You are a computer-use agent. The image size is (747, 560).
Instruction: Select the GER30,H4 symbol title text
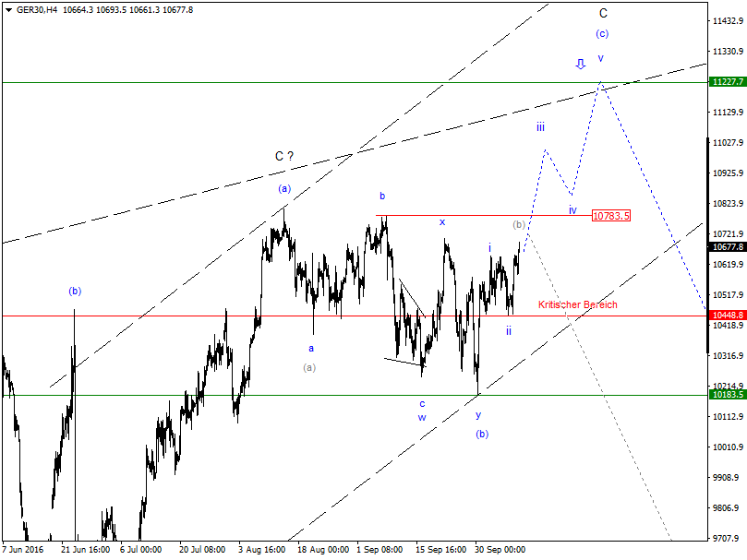[37, 9]
